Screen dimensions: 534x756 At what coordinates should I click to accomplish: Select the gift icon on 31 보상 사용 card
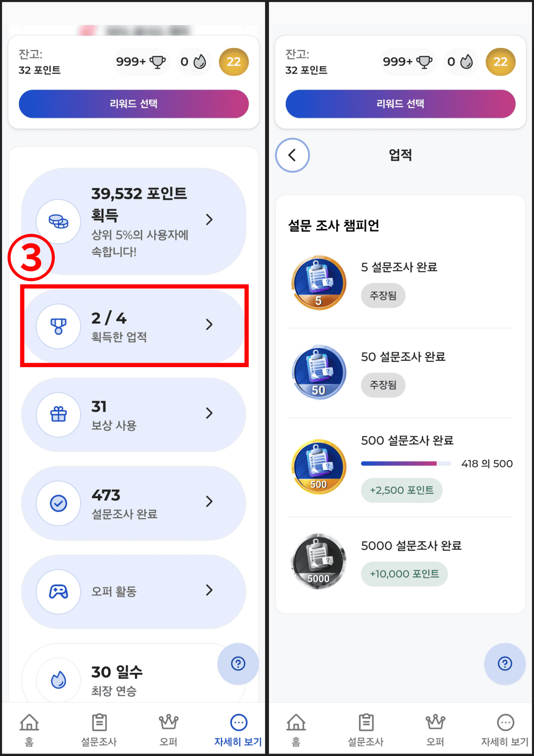pos(58,415)
